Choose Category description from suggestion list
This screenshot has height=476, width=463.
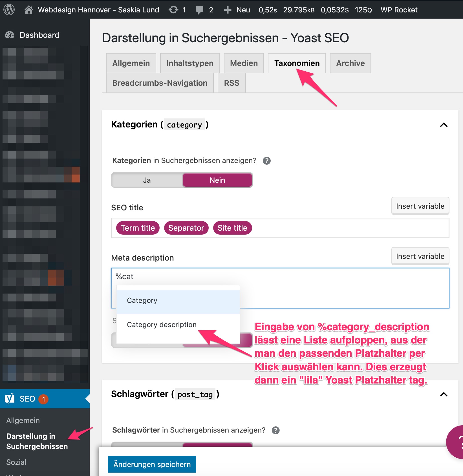coord(162,325)
